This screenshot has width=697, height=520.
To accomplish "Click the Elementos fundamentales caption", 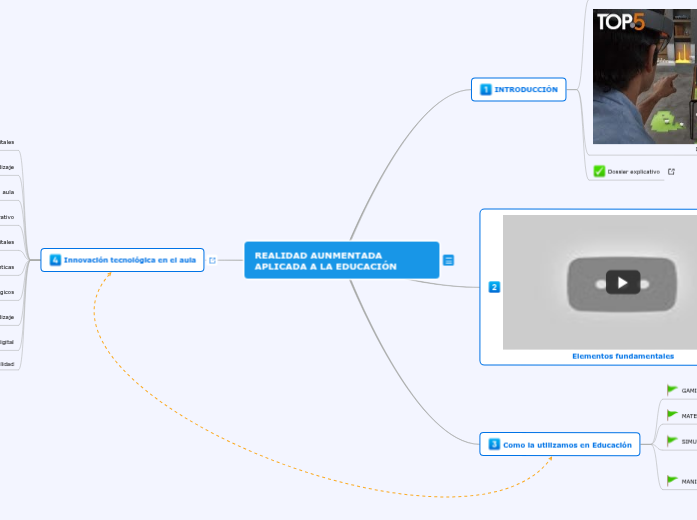I will (622, 356).
